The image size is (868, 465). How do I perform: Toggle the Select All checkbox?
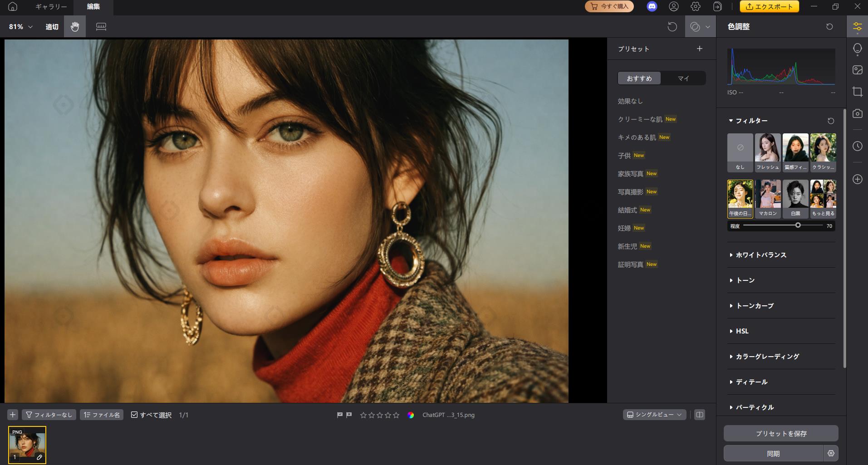(134, 415)
